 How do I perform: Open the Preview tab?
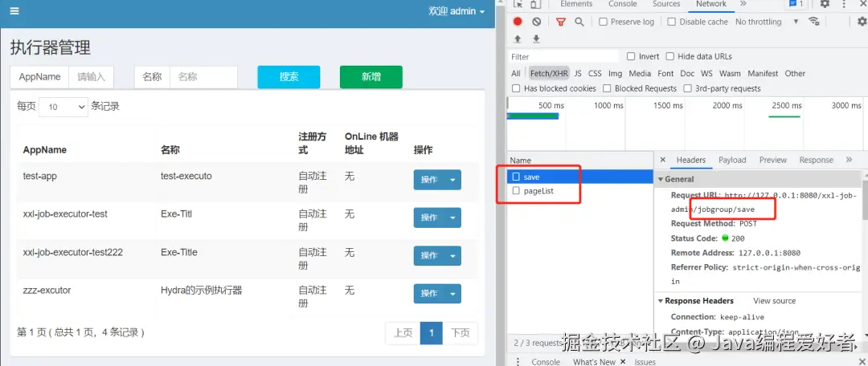pos(773,160)
